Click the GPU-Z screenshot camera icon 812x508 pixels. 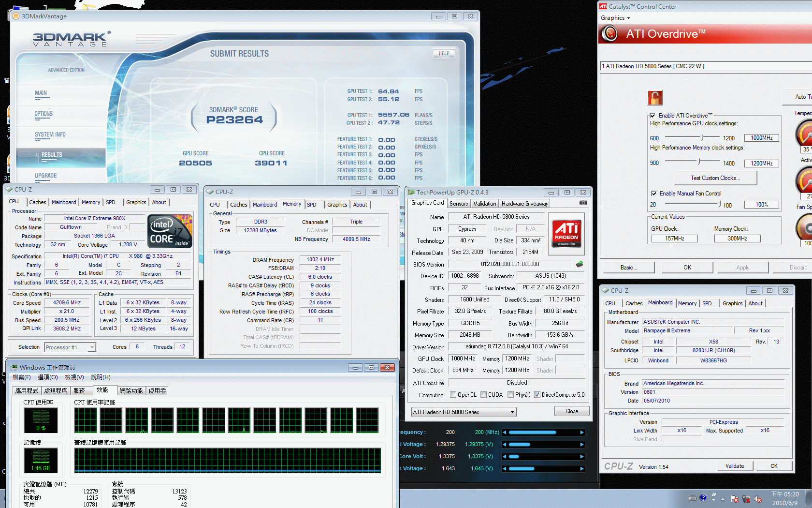click(x=583, y=203)
